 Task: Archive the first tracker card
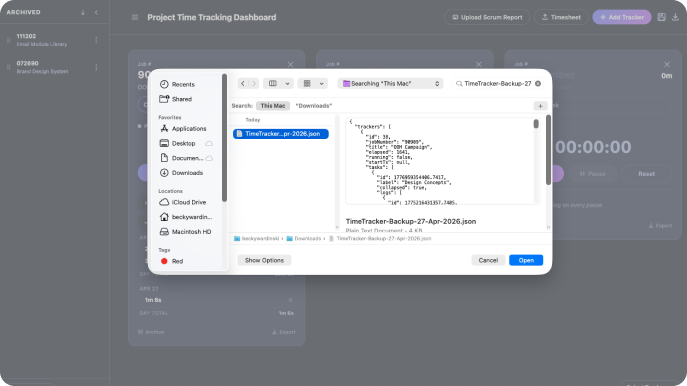[x=151, y=332]
